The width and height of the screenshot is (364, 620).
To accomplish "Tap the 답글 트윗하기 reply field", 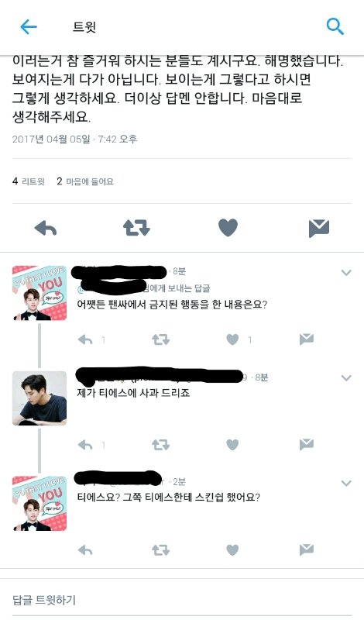I will pos(182,600).
